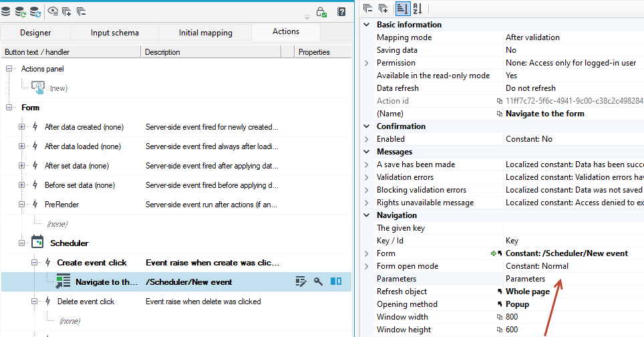Click edit icon in Navigate to form row
This screenshot has height=337, width=644.
click(x=301, y=282)
